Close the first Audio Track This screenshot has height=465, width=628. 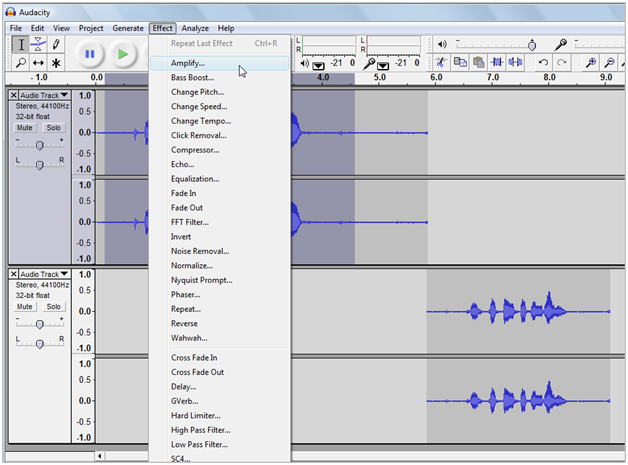(x=14, y=95)
